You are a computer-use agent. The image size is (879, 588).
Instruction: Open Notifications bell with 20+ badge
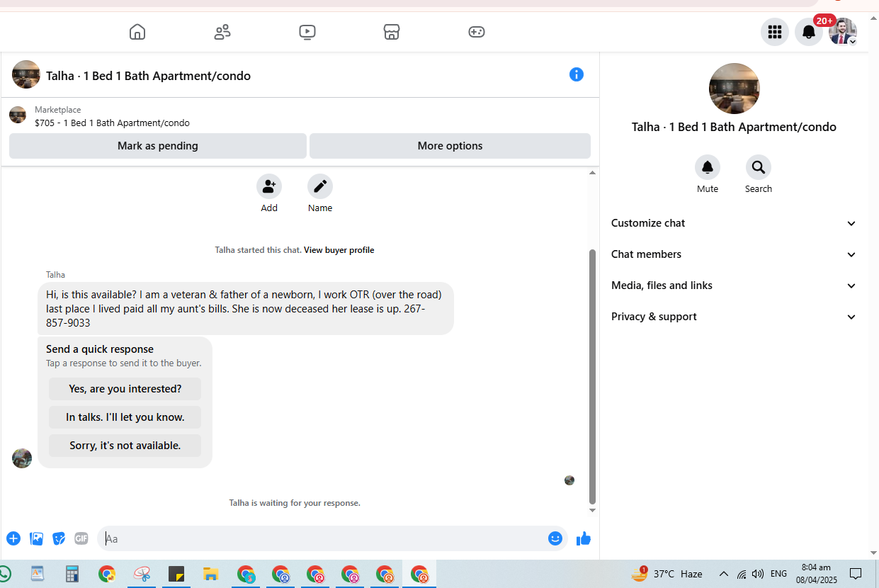(x=809, y=32)
